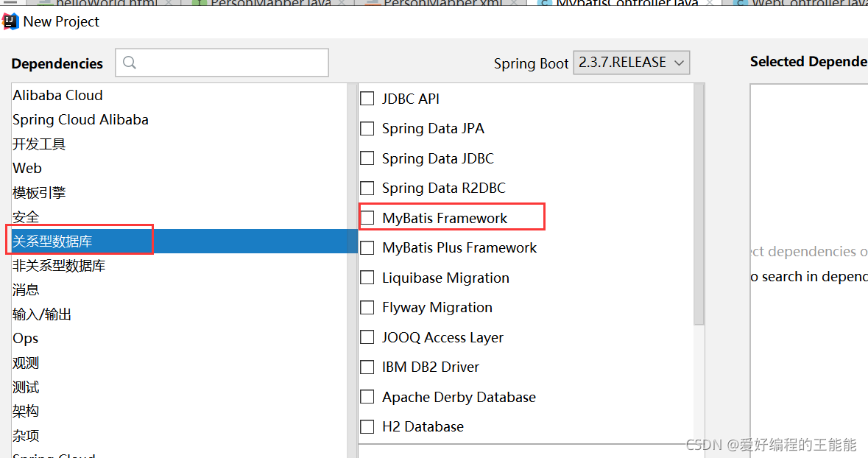The width and height of the screenshot is (868, 458).
Task: Click the search magnifier icon in Dependencies field
Action: click(x=130, y=63)
